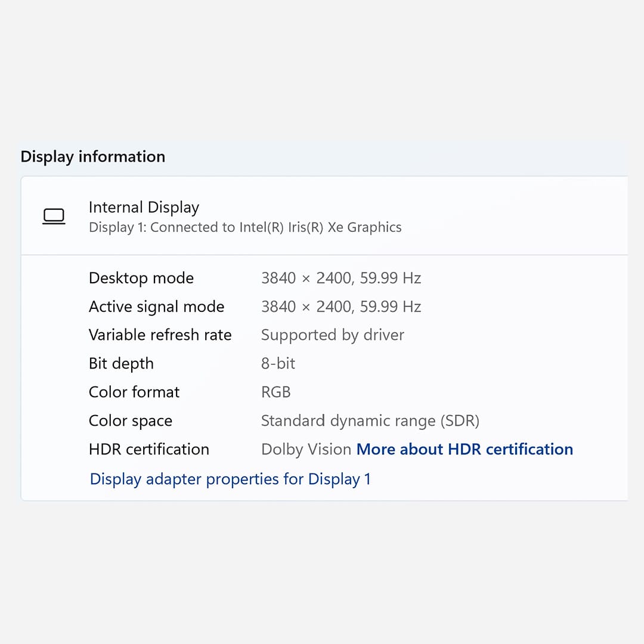Select the 'Connected to Intel(R) Iris(R) Xe Graphics' subtitle
Screen dimensions: 644x644
245,227
